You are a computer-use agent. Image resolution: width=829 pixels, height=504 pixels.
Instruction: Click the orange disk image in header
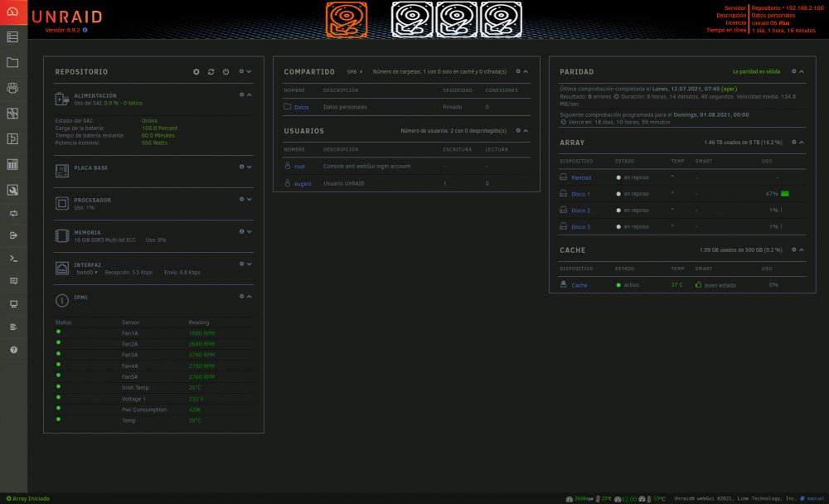coord(347,20)
